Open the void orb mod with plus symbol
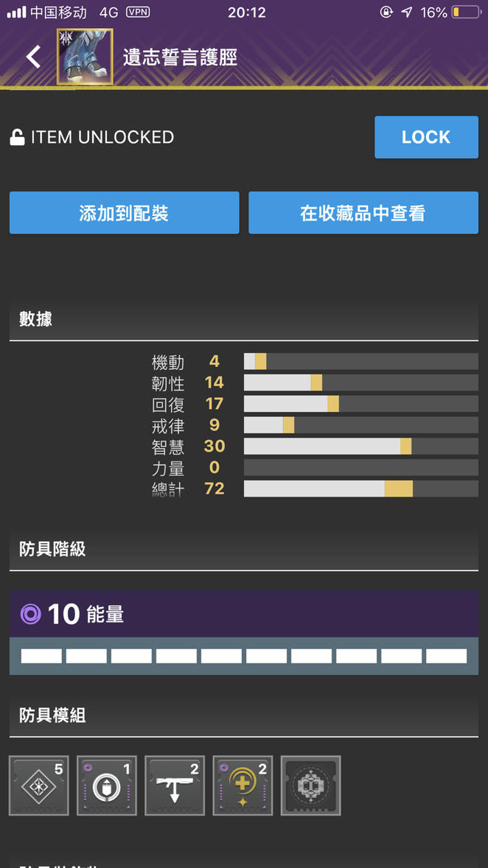Viewport: 488px width, 868px height. click(243, 785)
